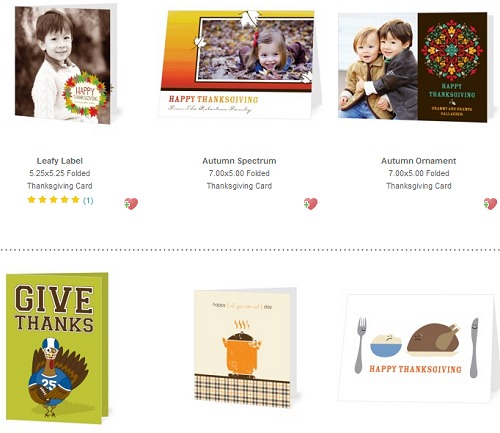Select the orange cooking pot card
The image size is (500, 433).
click(245, 347)
